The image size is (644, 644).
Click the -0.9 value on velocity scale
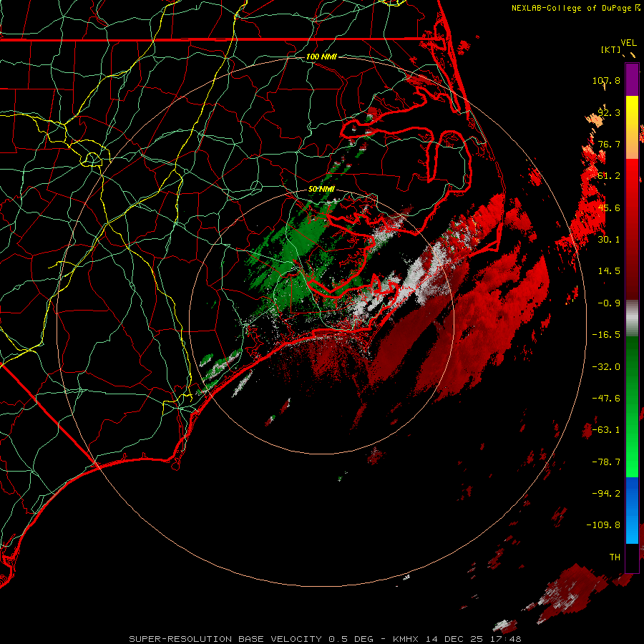tap(609, 303)
